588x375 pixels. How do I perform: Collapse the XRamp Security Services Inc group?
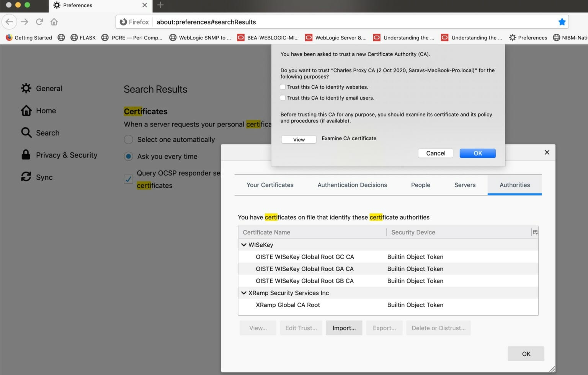(x=244, y=293)
